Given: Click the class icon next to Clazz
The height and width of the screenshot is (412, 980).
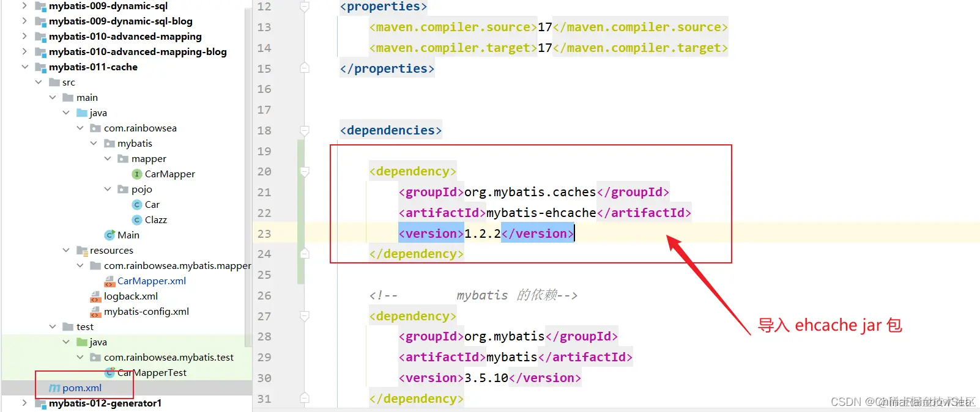Looking at the screenshot, I should click(137, 220).
